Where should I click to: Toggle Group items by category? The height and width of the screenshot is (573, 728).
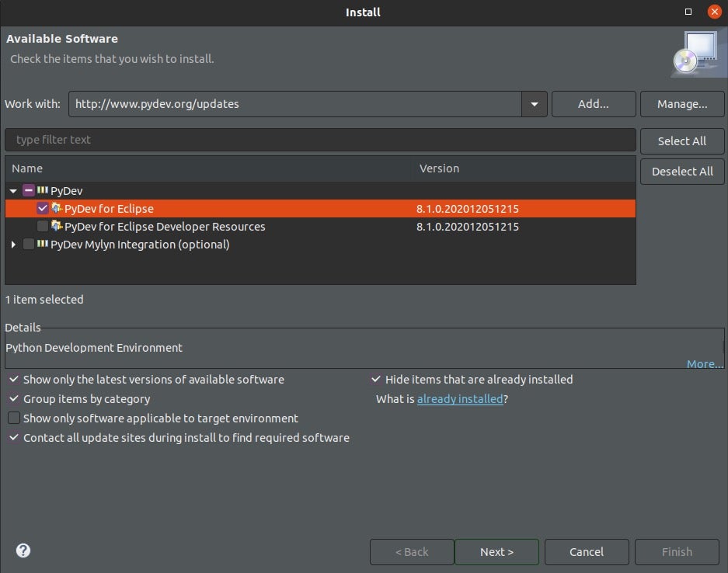(x=14, y=399)
